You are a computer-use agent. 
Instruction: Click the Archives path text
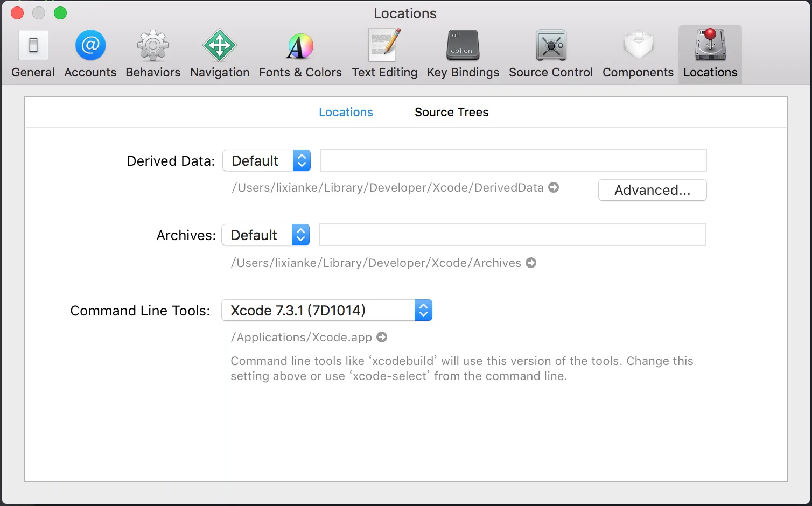point(376,263)
